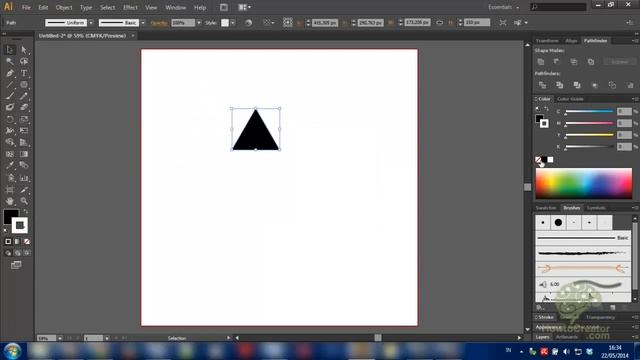Click Intersect shape mode in Pathfinder

pos(574,62)
